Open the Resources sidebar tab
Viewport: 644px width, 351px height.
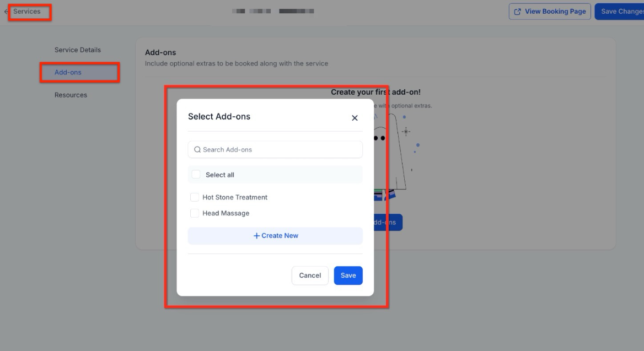tap(71, 95)
